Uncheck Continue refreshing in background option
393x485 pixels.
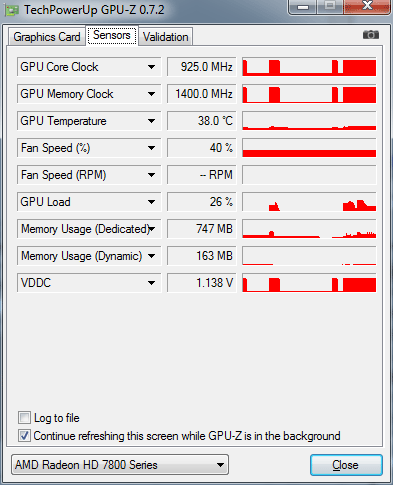24,436
